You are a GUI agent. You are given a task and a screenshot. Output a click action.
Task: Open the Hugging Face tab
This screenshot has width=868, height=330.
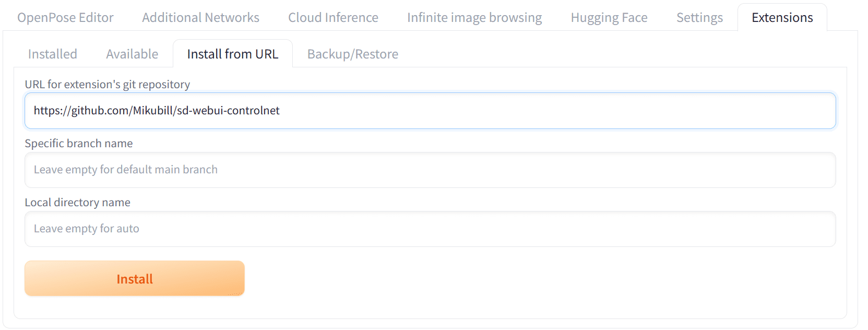(609, 18)
